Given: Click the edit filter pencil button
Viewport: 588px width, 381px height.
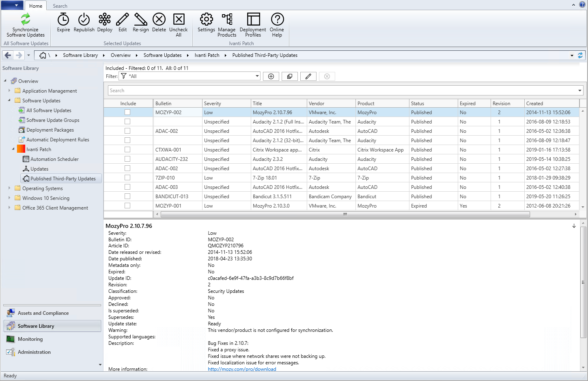Looking at the screenshot, I should tap(308, 76).
